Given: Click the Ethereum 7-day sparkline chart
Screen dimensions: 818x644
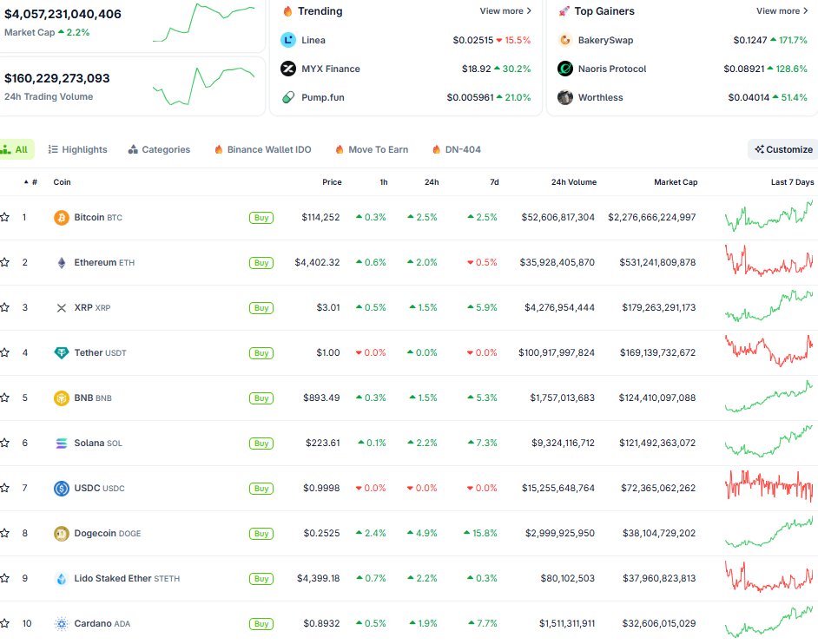Looking at the screenshot, I should [x=768, y=262].
